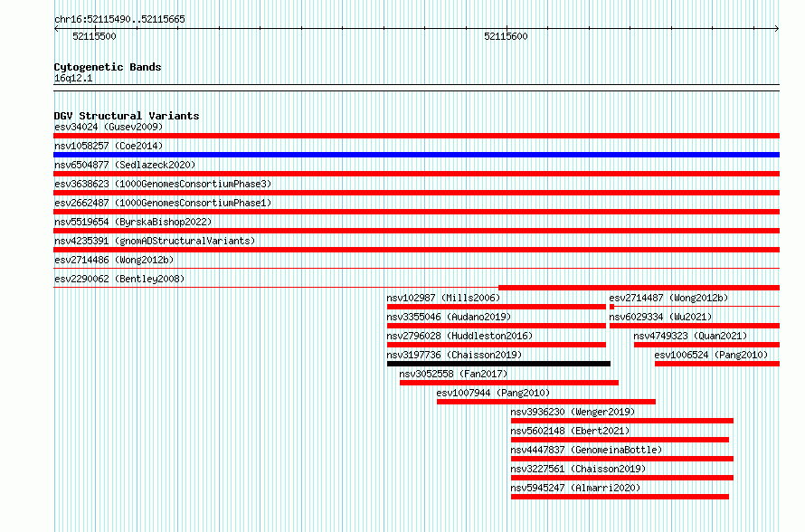Image resolution: width=805 pixels, height=532 pixels.
Task: Click the esv34024 (Gusev2009) label
Action: click(x=109, y=127)
